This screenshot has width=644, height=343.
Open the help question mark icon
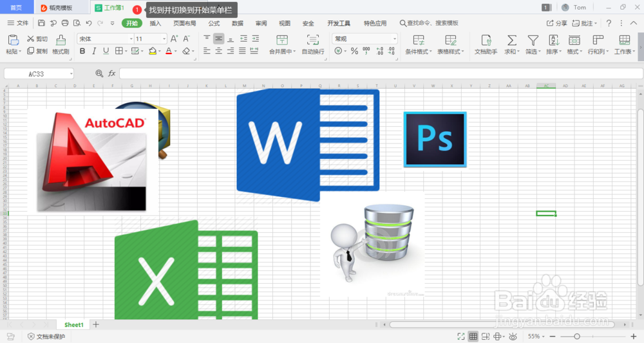pos(609,23)
